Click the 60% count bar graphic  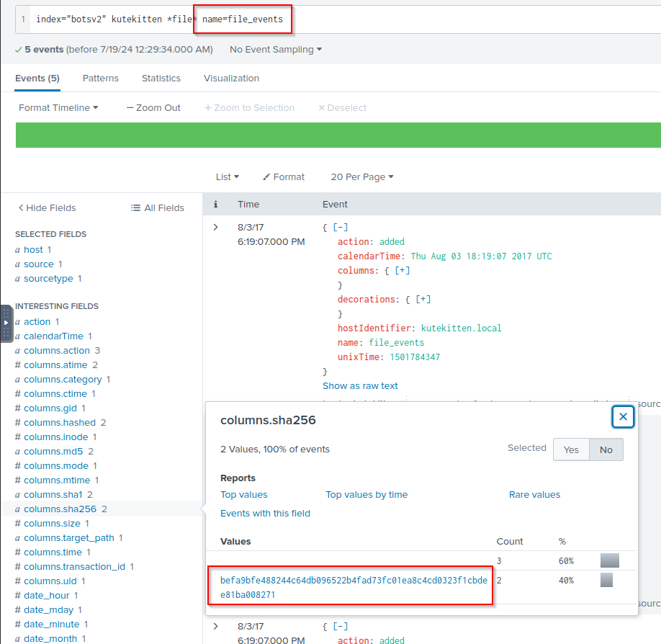(x=609, y=560)
